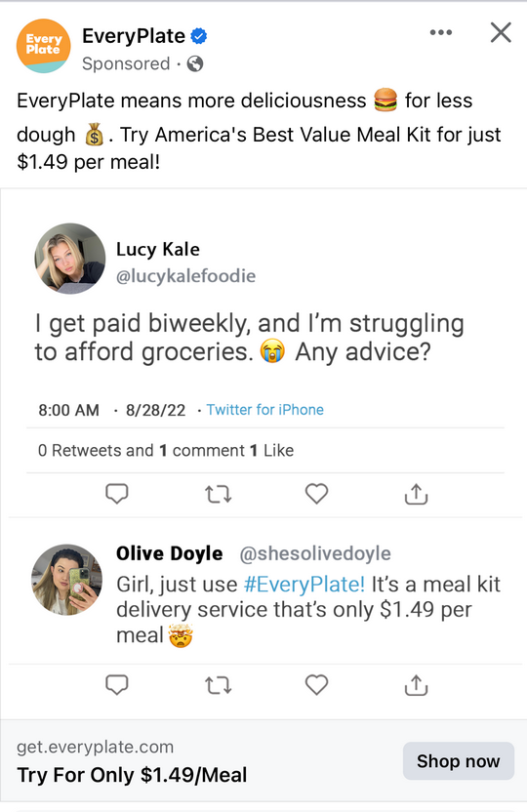
Task: Like Olive Doyle's comment with heart icon
Action: pos(316,684)
